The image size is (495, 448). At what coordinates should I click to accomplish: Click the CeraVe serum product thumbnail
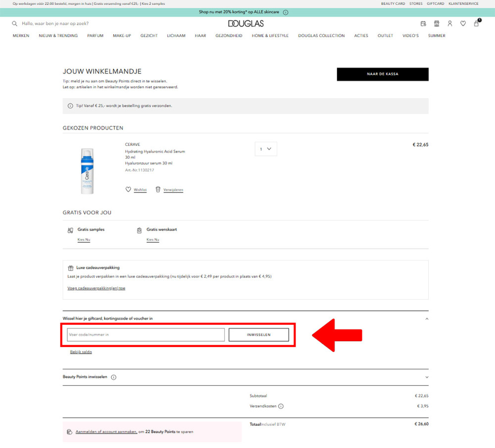click(87, 171)
